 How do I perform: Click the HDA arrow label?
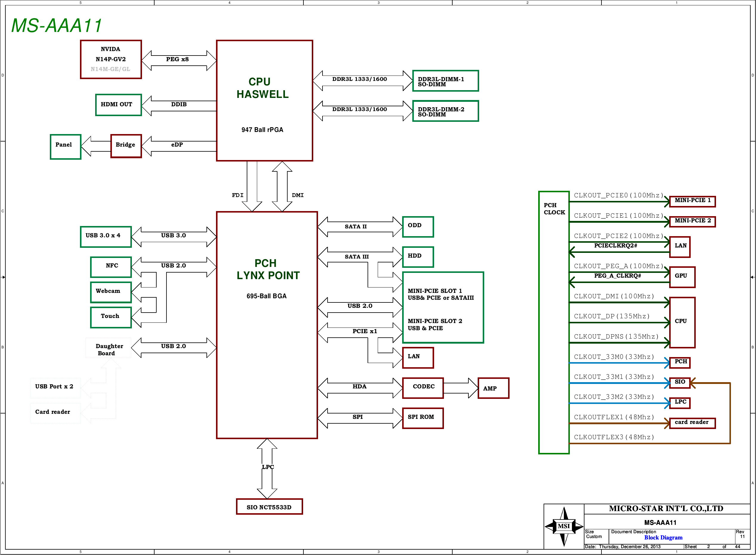tap(359, 387)
